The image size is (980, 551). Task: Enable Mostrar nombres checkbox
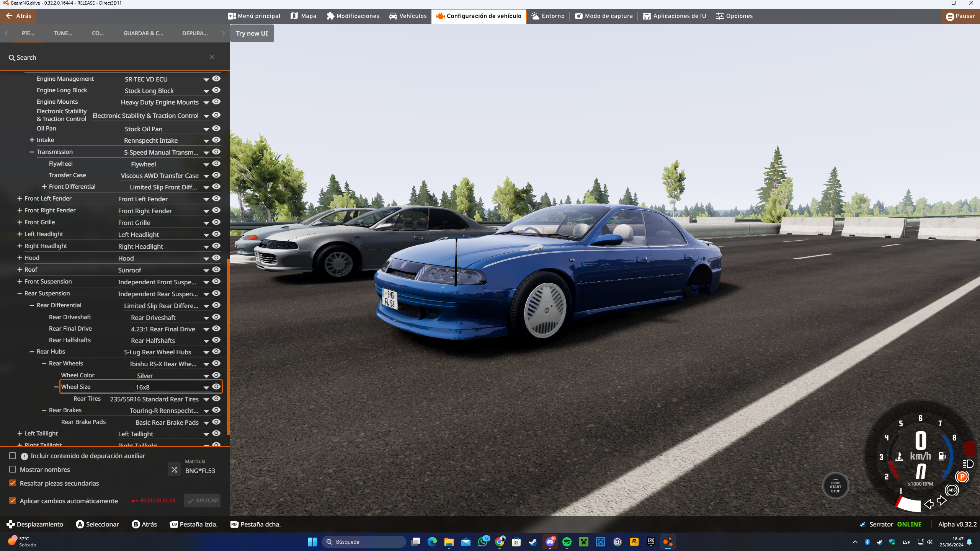coord(13,469)
